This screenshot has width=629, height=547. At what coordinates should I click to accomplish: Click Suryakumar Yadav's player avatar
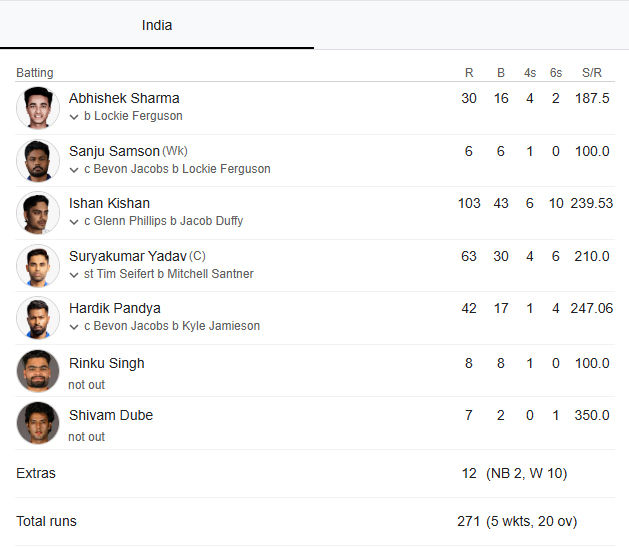click(38, 265)
